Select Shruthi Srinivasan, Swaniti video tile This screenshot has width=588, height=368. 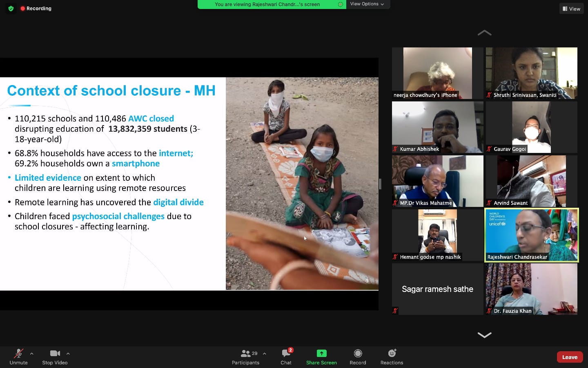click(531, 73)
